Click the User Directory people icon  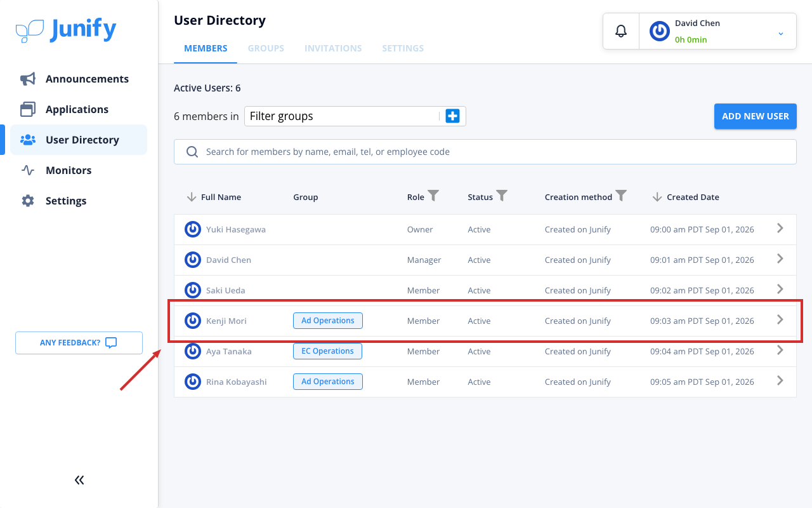(28, 140)
